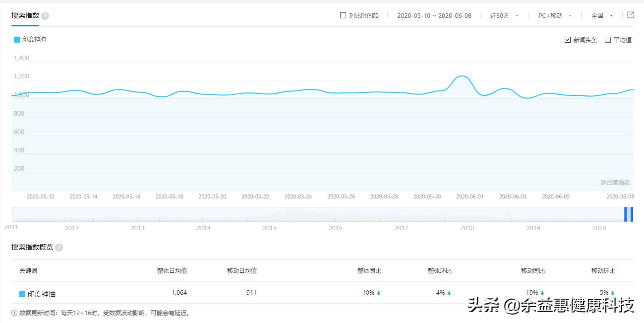The width and height of the screenshot is (644, 323).
Task: Uncheck the 新闻头条 checkbox
Action: (568, 39)
